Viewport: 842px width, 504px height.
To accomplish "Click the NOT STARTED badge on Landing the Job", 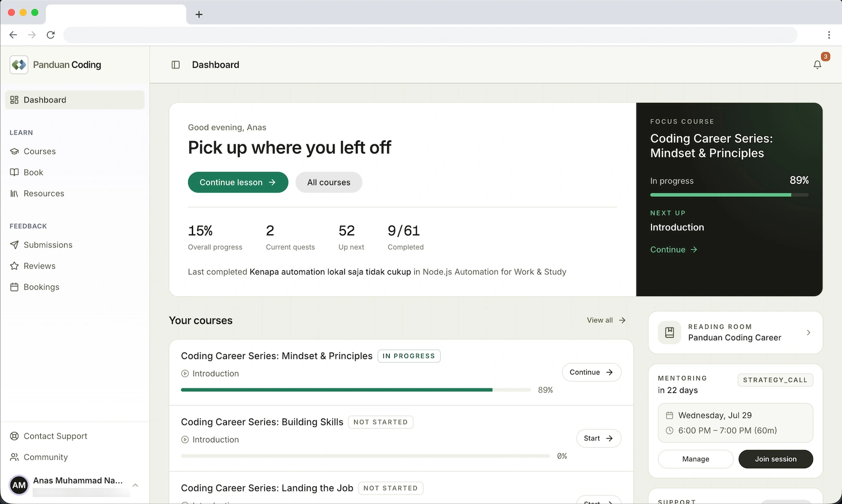I will pos(391,488).
